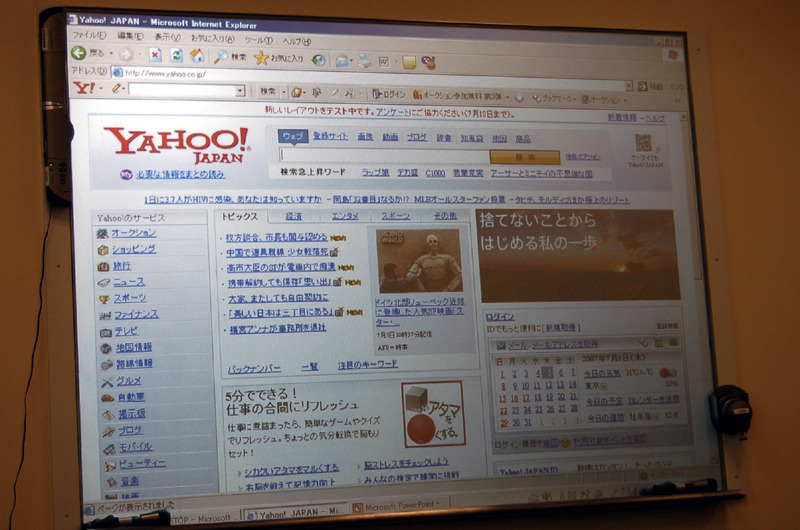Image resolution: width=800 pixels, height=530 pixels.
Task: Click the yellow note toolbar icon
Action: 409,63
